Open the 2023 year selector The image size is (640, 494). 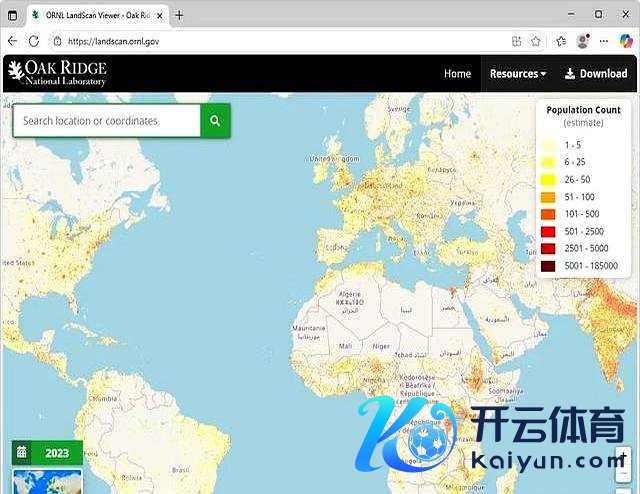(x=57, y=453)
